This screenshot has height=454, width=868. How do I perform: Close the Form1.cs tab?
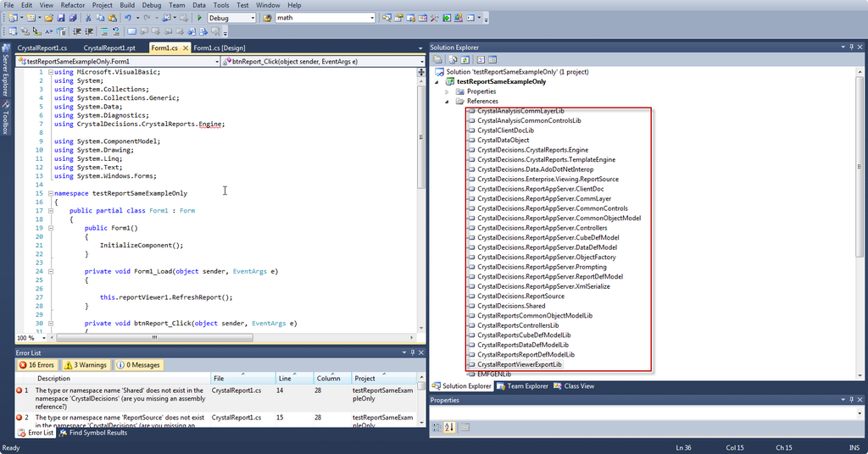tap(186, 48)
